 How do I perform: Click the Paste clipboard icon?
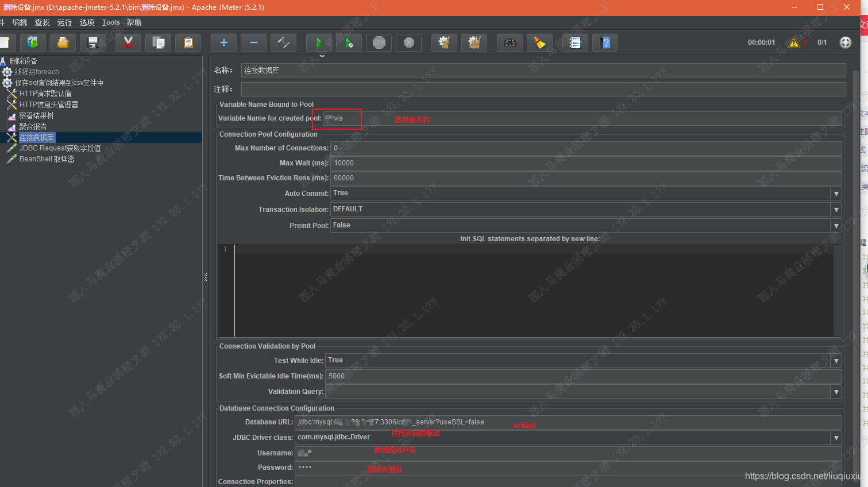pyautogui.click(x=188, y=42)
